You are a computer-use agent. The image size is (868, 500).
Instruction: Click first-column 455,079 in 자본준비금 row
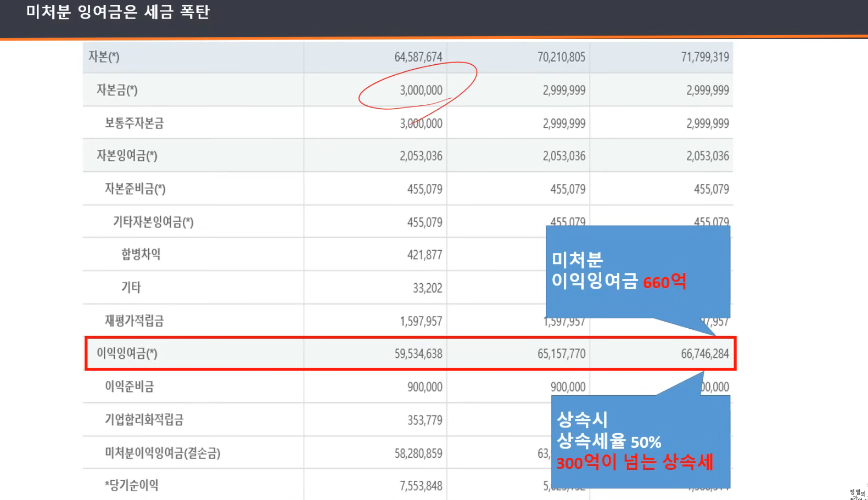click(424, 189)
